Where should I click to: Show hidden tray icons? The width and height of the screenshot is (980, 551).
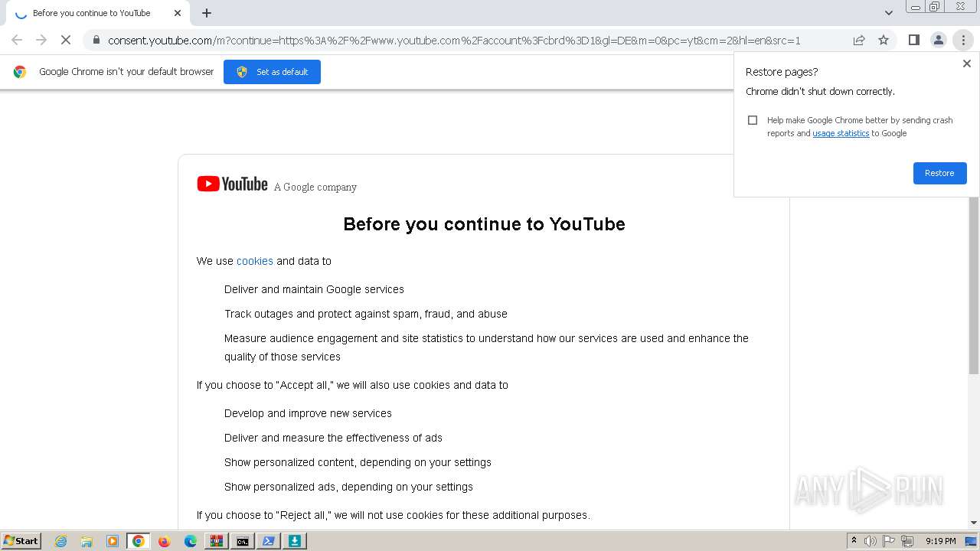[854, 541]
